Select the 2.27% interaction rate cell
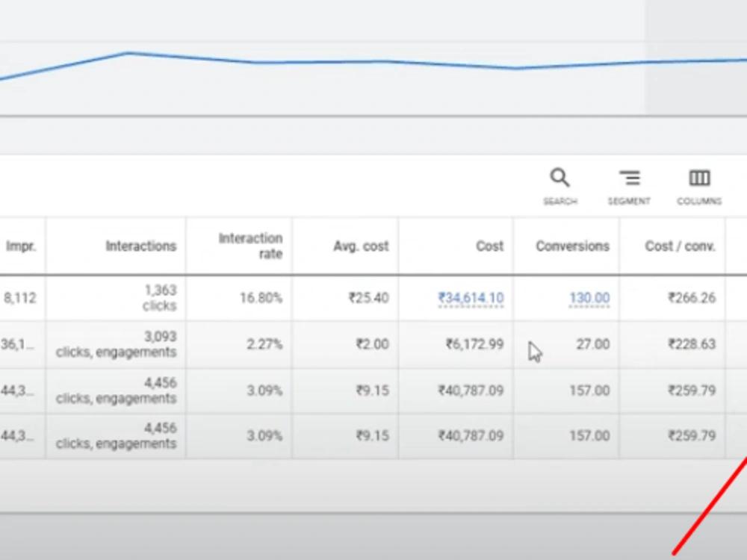Screen dimensions: 747x560 click(x=239, y=344)
